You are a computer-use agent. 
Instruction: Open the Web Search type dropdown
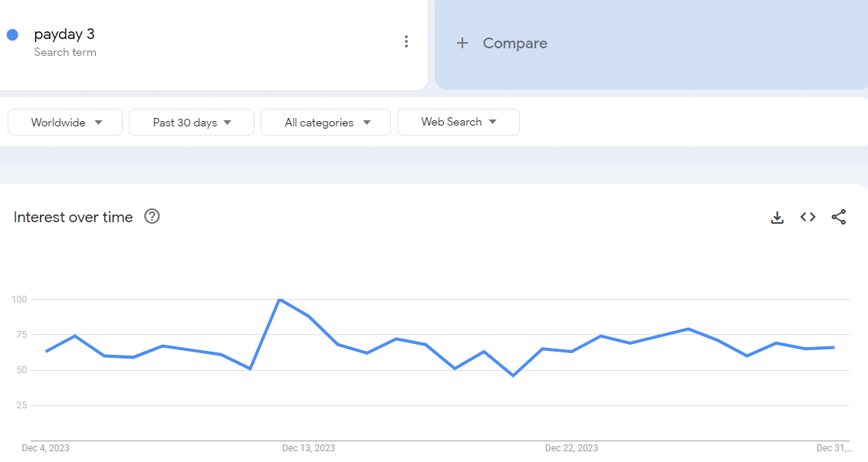[x=459, y=123]
